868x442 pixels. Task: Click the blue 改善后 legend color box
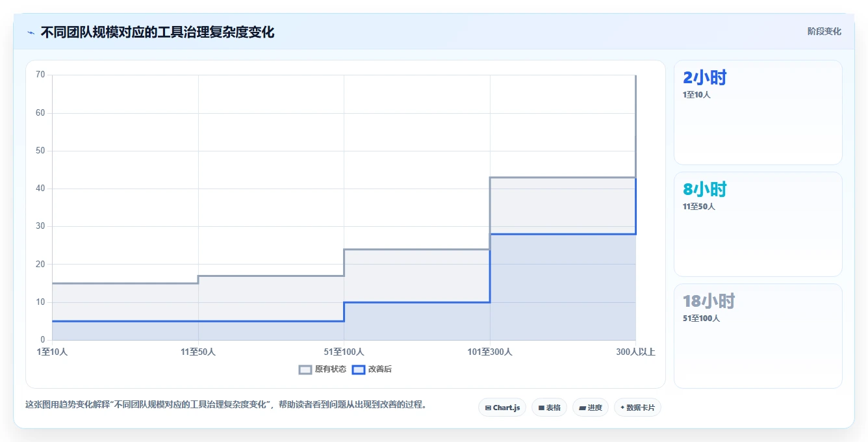[x=359, y=369]
